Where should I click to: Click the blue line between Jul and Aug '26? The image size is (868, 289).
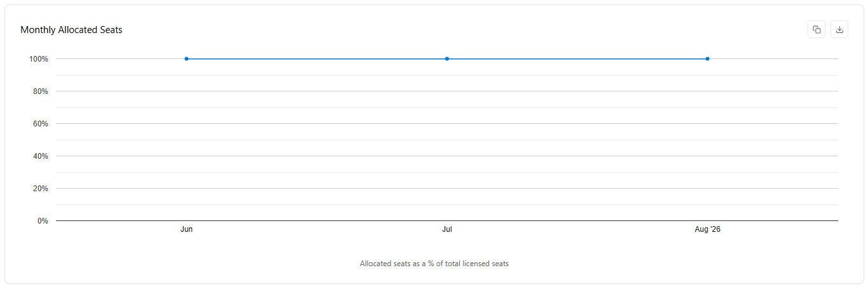click(x=577, y=58)
